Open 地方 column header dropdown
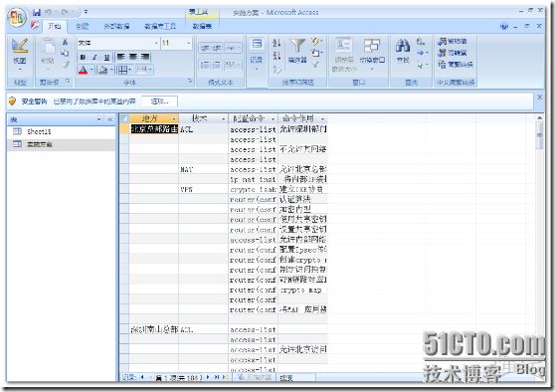Image resolution: width=555 pixels, height=392 pixels. pyautogui.click(x=174, y=118)
